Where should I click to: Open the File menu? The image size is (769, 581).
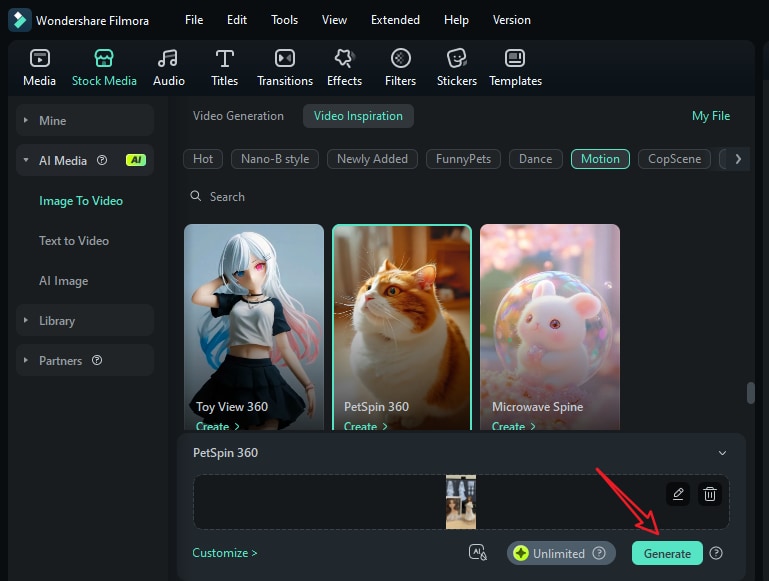[194, 20]
